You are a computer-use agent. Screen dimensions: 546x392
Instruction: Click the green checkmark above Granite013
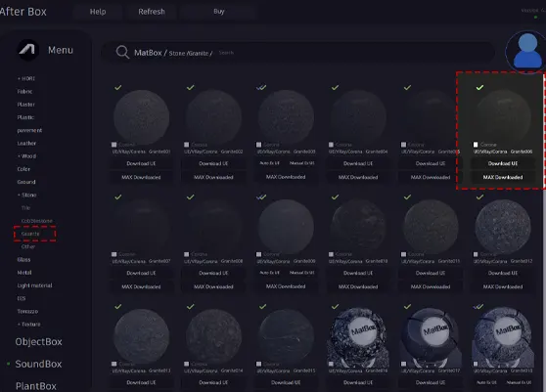pos(118,306)
